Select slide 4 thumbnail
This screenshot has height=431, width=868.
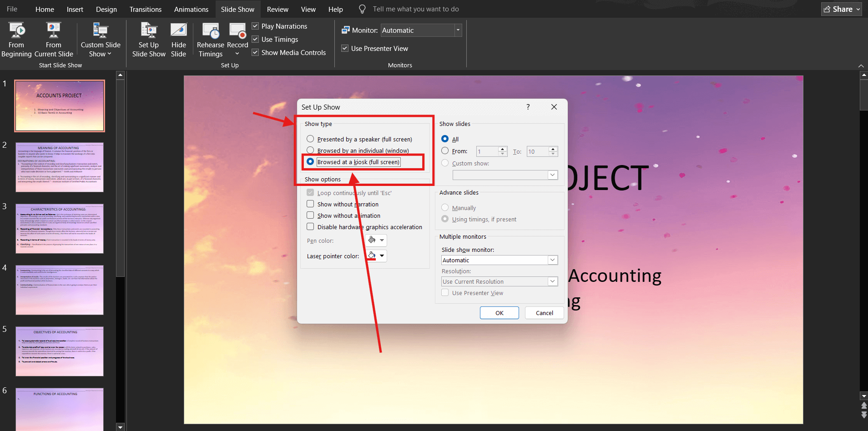tap(60, 290)
